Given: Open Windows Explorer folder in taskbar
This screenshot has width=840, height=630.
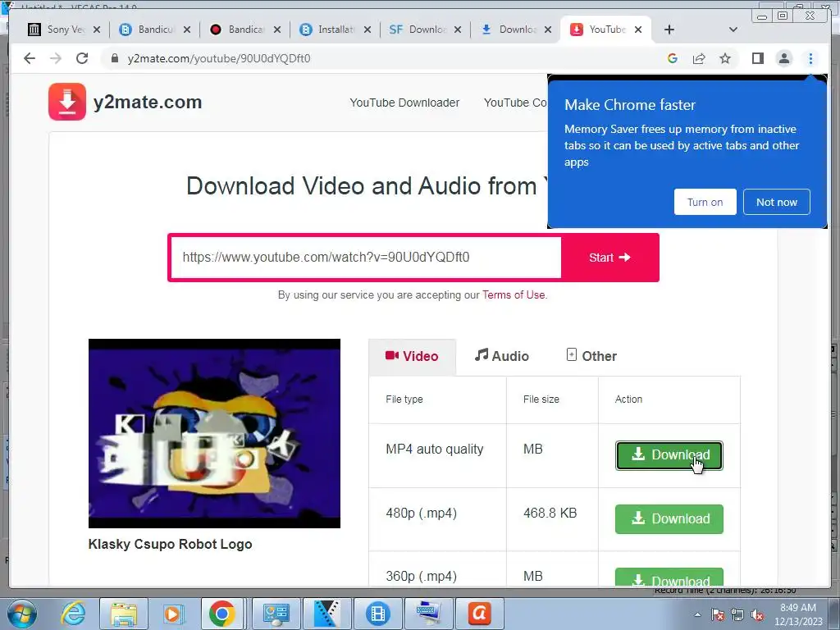Looking at the screenshot, I should pyautogui.click(x=124, y=614).
